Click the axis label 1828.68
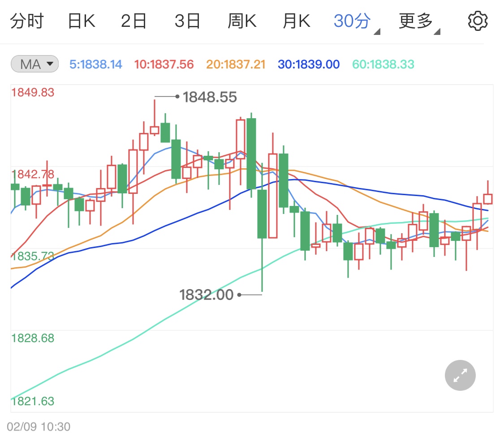Viewport: 504px width, 436px height. (x=33, y=338)
